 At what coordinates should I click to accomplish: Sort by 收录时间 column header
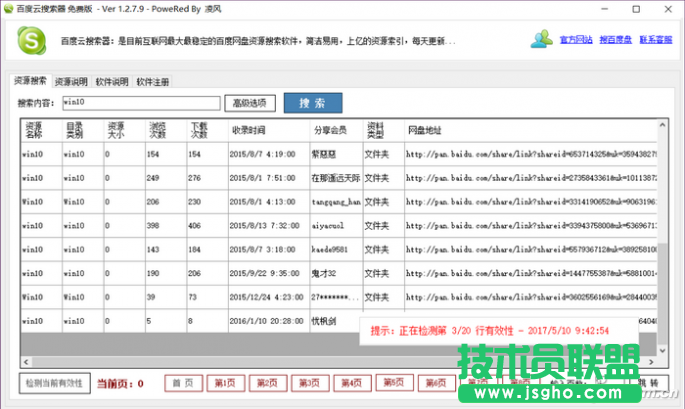point(269,130)
